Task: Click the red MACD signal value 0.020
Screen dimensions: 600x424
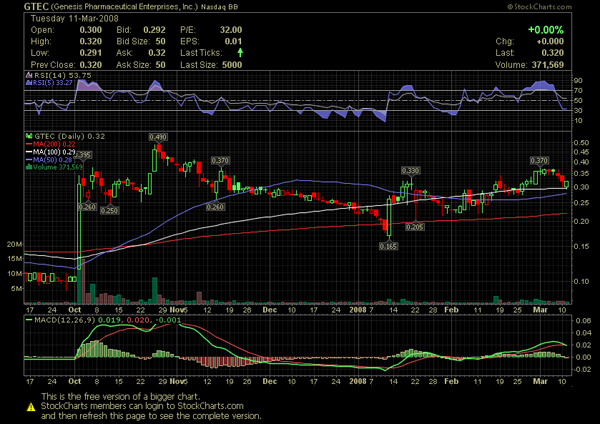Action: (139, 320)
